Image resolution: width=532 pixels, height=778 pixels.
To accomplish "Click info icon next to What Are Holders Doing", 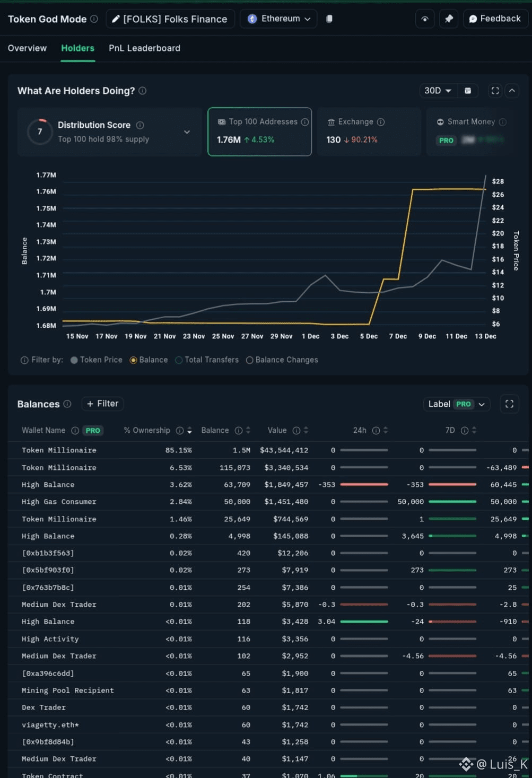I will click(x=143, y=91).
